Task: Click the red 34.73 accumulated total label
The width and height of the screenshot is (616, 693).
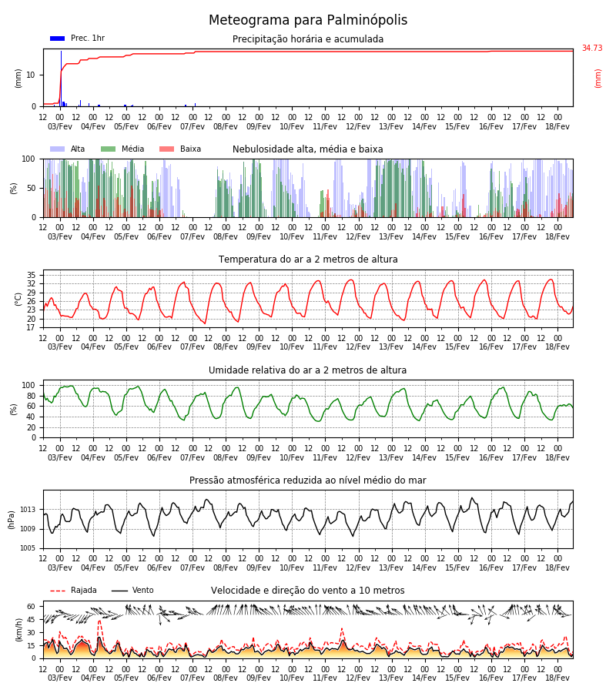Action: pyautogui.click(x=592, y=48)
